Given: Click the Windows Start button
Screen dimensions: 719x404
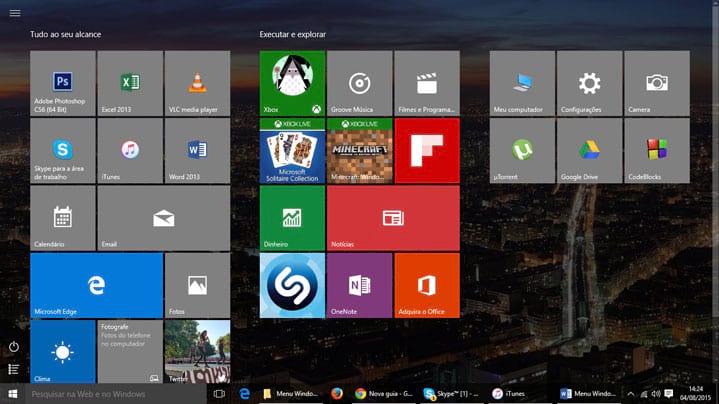Looking at the screenshot, I should point(13,394).
